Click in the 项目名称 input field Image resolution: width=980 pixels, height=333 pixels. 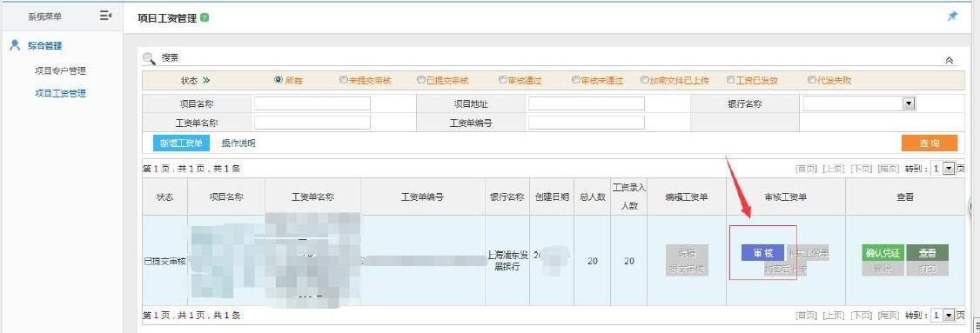(x=312, y=103)
